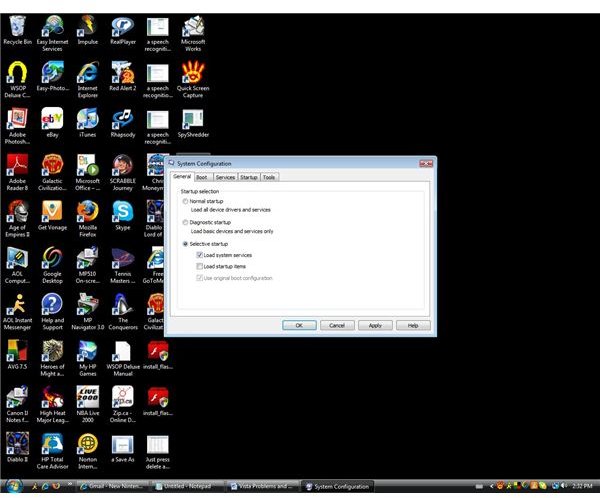This screenshot has width=600, height=498.
Task: Click Cancel in System Configuration
Action: (x=337, y=325)
